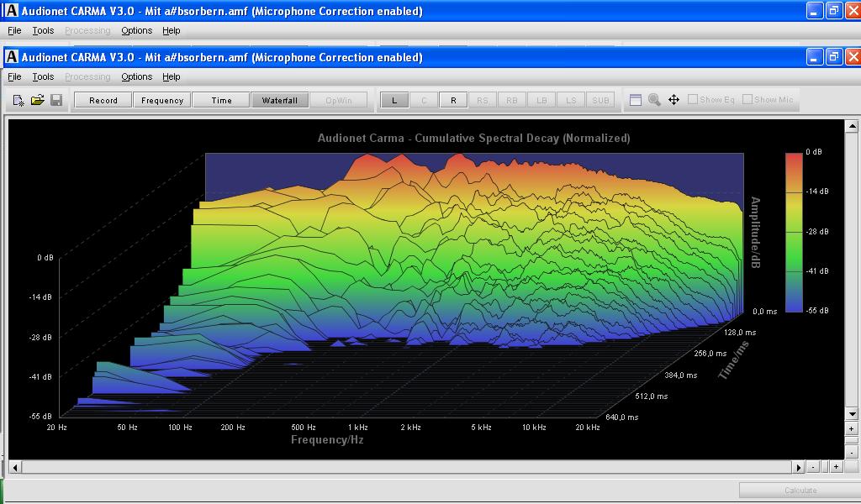Screen dimensions: 861x504
Task: Switch to the Frequency view
Action: coord(162,100)
